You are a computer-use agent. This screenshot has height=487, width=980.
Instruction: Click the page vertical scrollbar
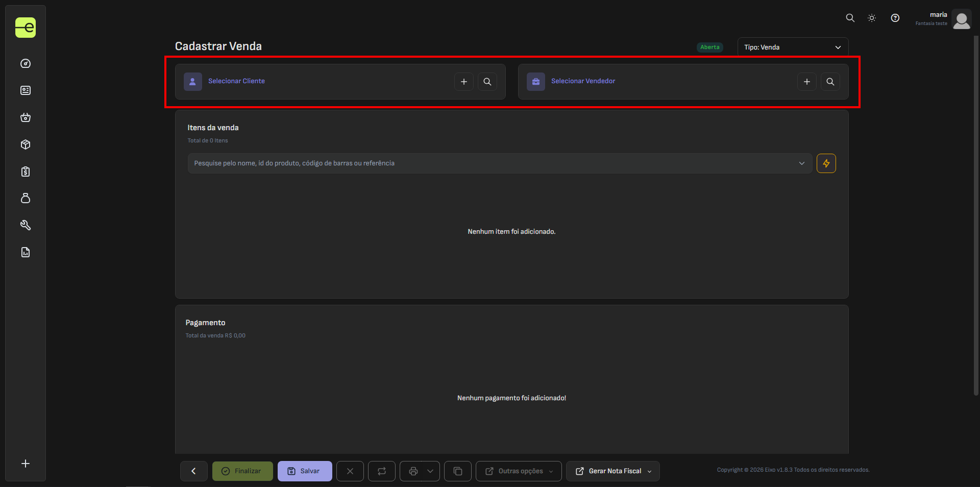pyautogui.click(x=976, y=214)
